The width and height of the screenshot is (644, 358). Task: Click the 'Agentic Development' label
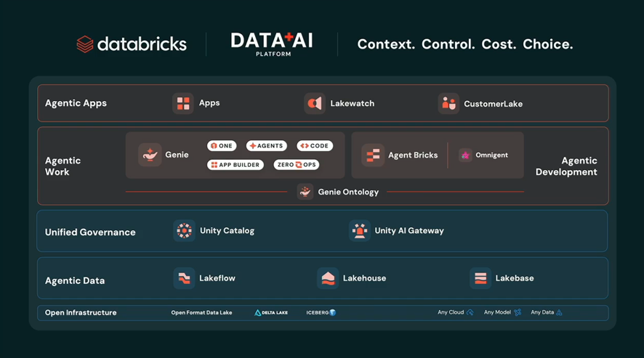(566, 166)
